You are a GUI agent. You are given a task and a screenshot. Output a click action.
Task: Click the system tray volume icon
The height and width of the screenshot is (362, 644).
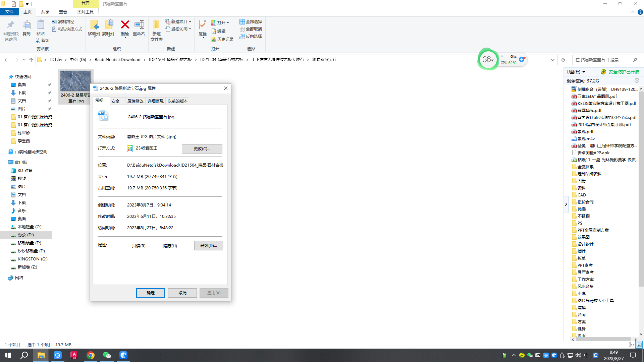tap(578, 355)
